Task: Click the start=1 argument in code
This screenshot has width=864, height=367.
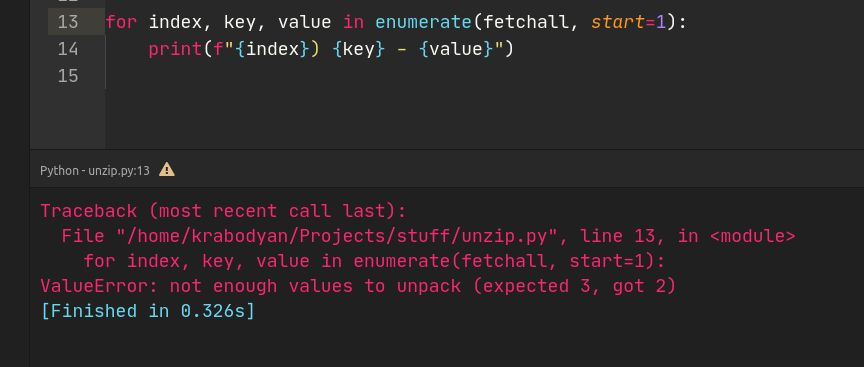Action: (629, 22)
